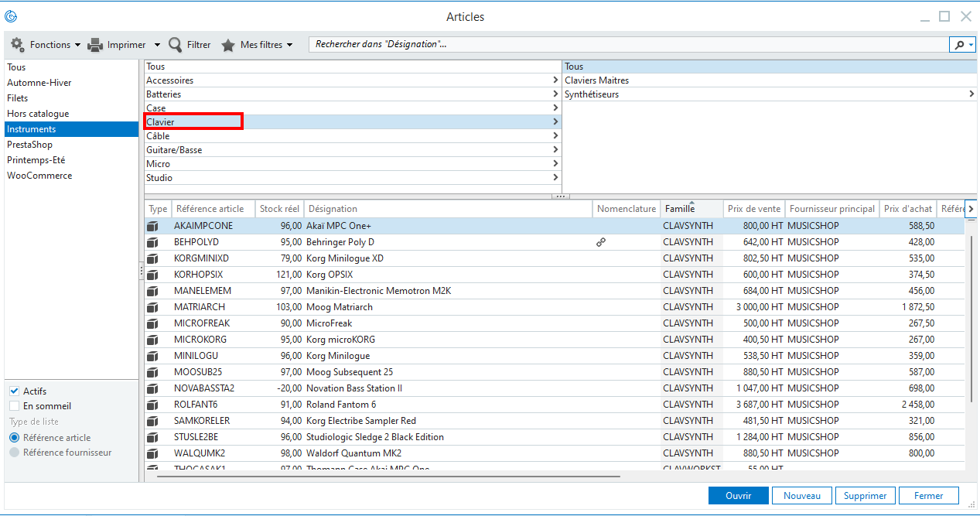Expand the Micro family
980x516 pixels.
tap(555, 164)
